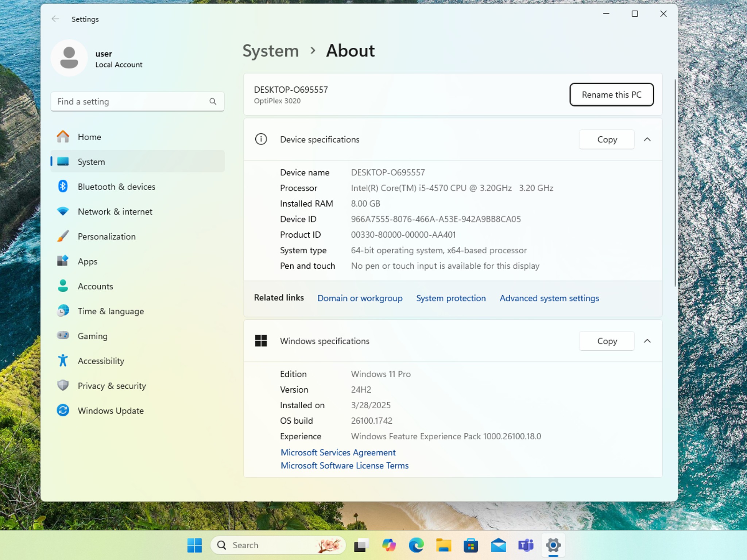The width and height of the screenshot is (747, 560).
Task: Copy the Device specifications
Action: [607, 139]
